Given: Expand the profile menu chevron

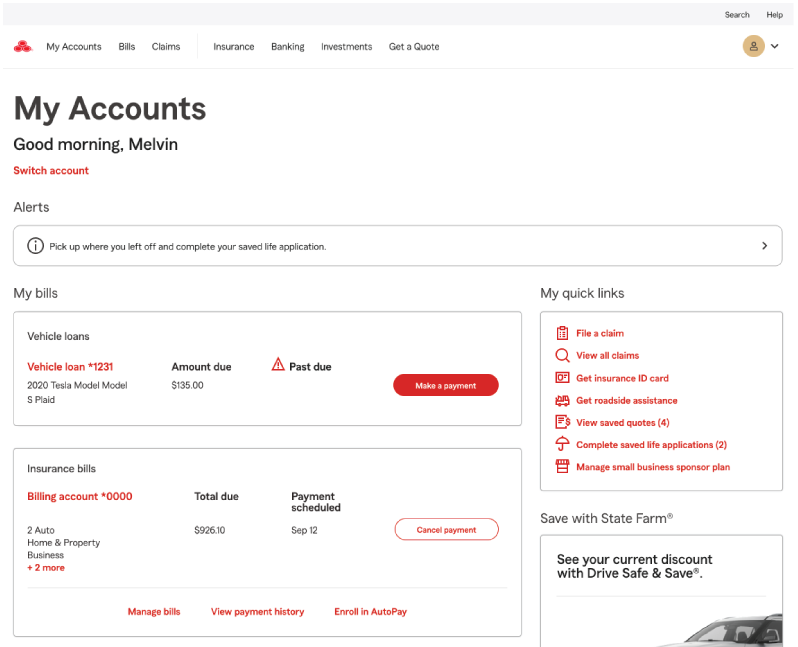Looking at the screenshot, I should click(x=774, y=47).
